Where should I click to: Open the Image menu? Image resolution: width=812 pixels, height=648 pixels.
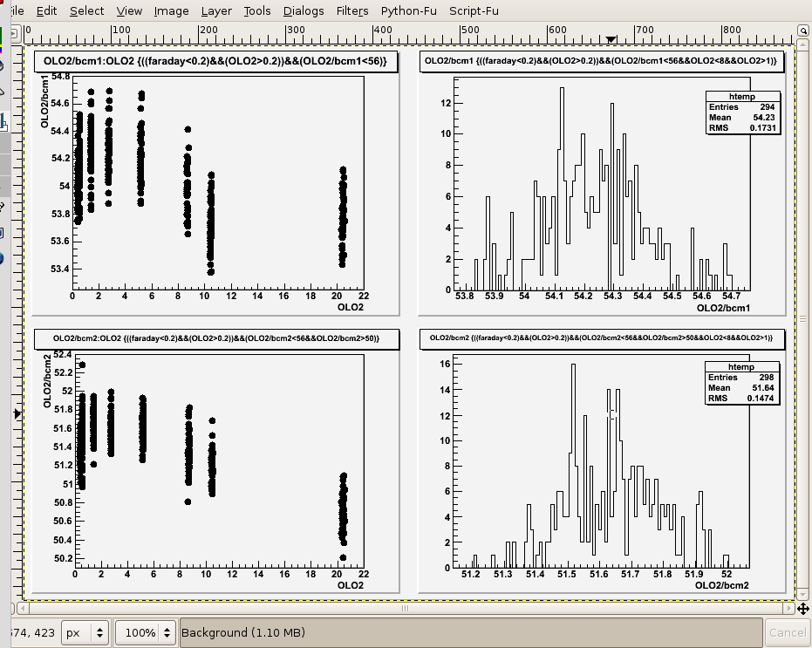(171, 10)
